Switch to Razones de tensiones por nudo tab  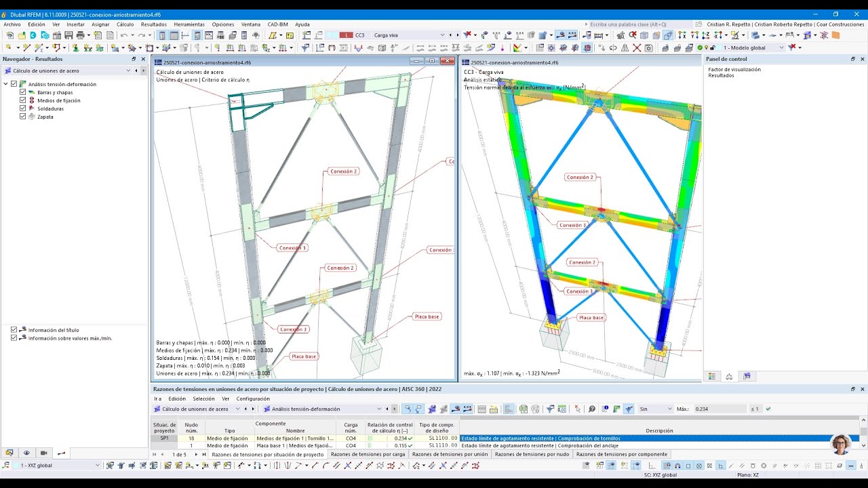pos(532,454)
